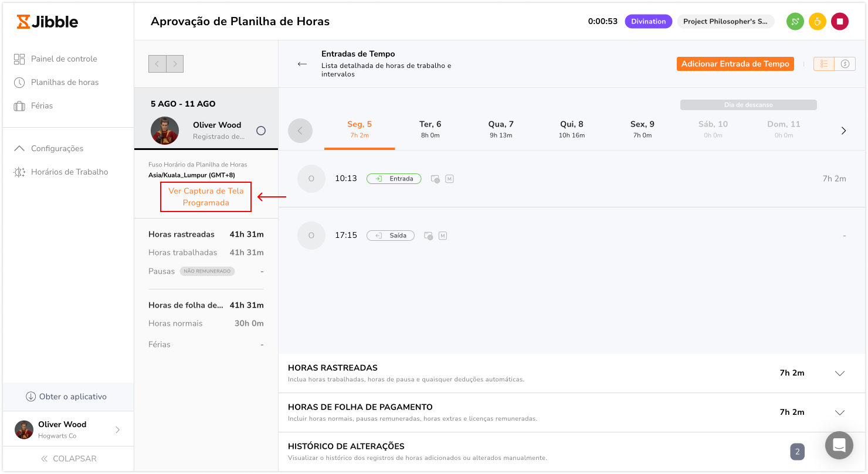This screenshot has height=474, width=868.
Task: Expand Horas de Folha de Pagamento section
Action: tap(839, 412)
